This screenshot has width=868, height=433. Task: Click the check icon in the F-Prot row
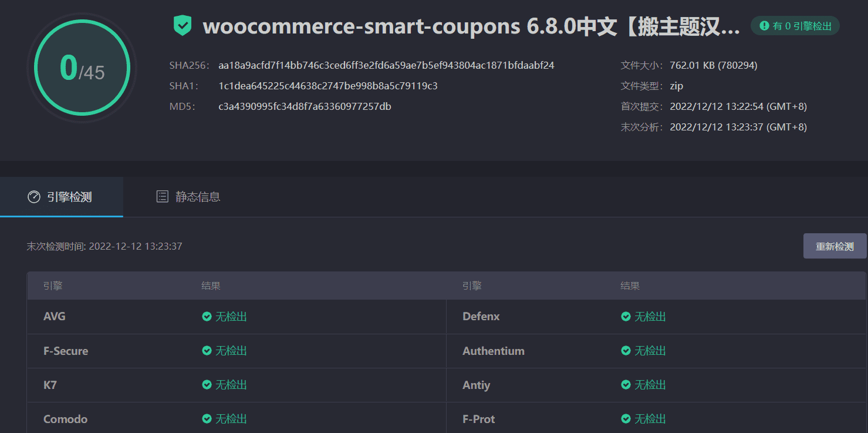626,419
